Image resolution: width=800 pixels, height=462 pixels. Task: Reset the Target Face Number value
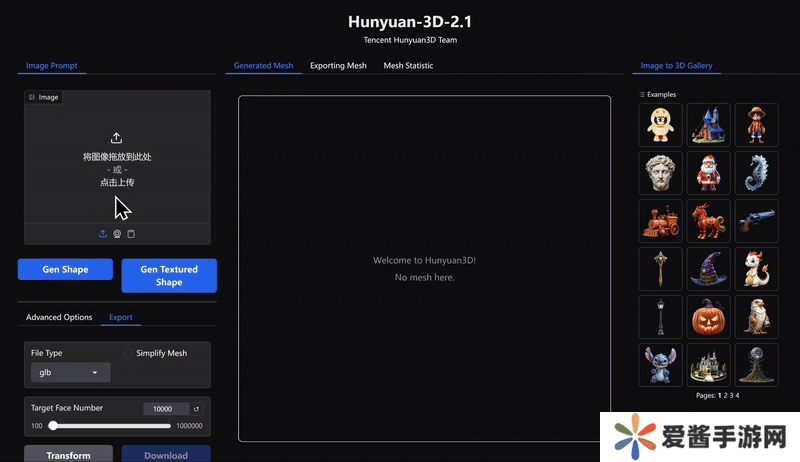click(x=197, y=409)
